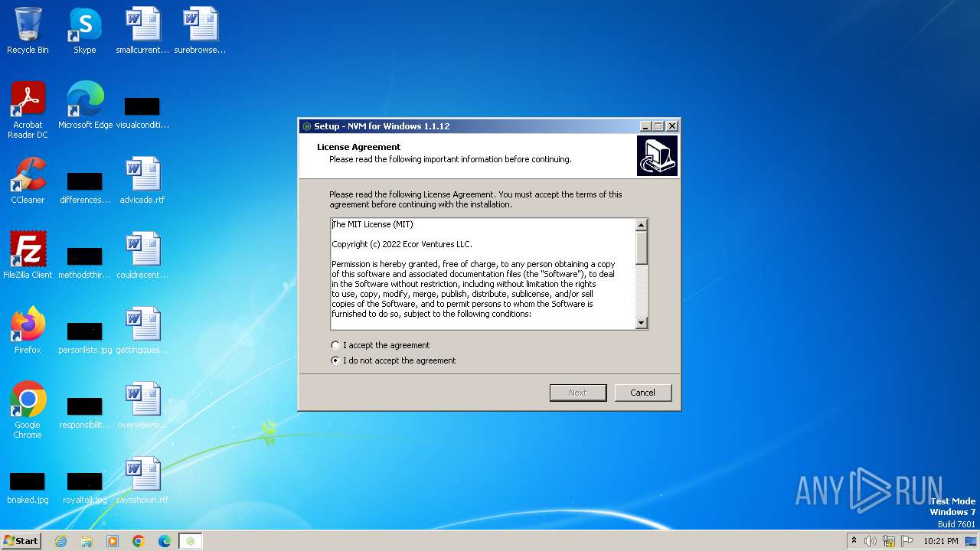The image size is (980, 551).
Task: Click the Cancel button in Setup
Action: point(643,393)
